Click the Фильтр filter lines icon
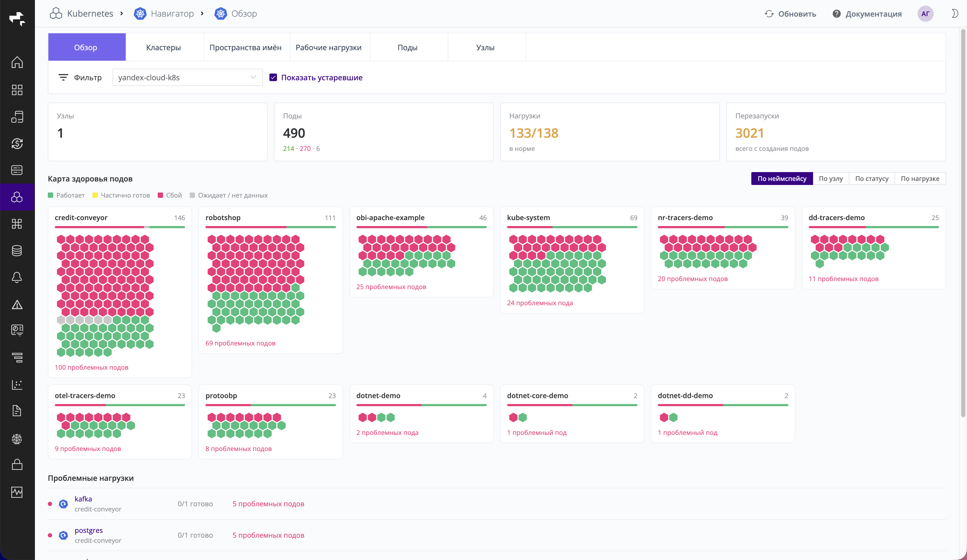Image resolution: width=967 pixels, height=560 pixels. tap(63, 77)
